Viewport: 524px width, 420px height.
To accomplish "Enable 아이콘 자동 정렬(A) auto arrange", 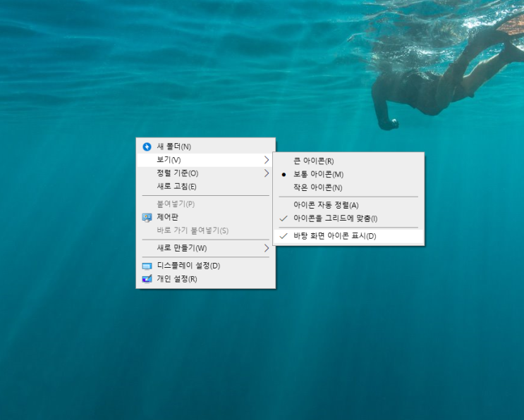I will tap(349, 205).
